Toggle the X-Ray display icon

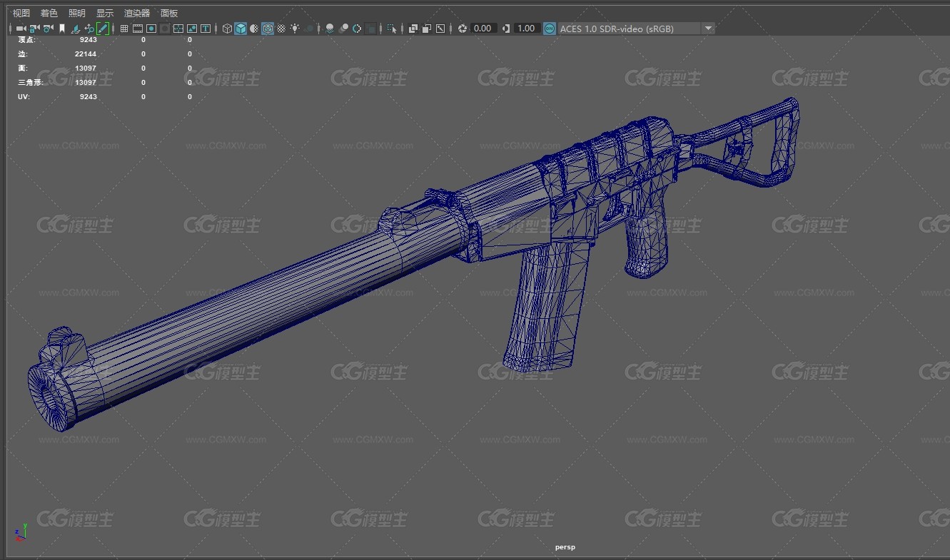point(413,29)
